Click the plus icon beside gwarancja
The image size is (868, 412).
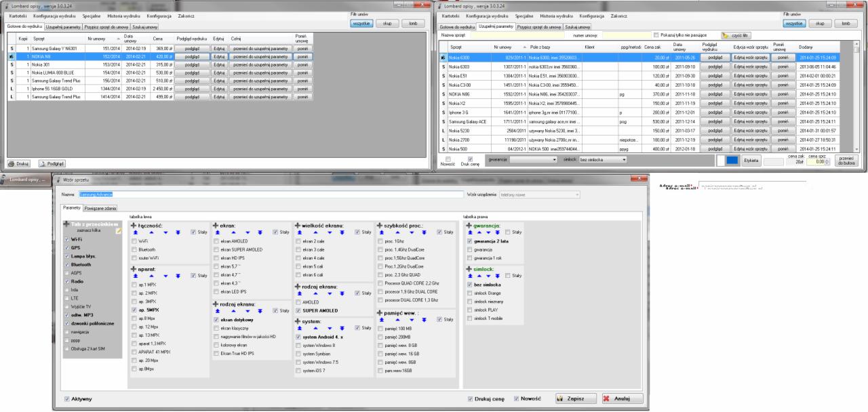468,224
